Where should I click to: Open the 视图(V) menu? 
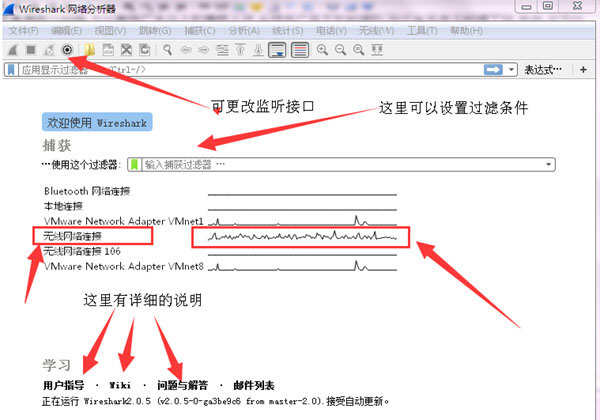point(110,31)
